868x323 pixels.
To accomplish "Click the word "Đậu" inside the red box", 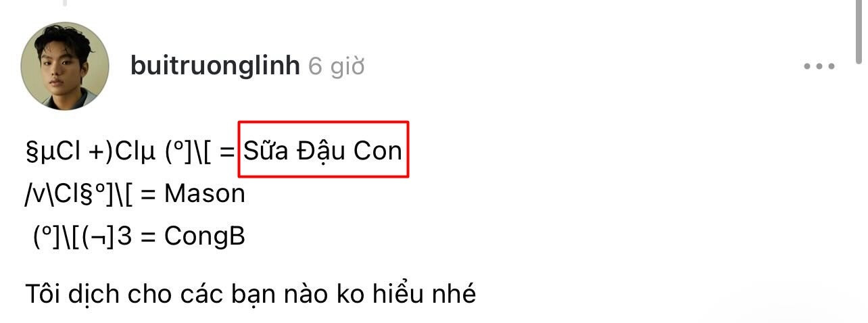I will [x=321, y=152].
